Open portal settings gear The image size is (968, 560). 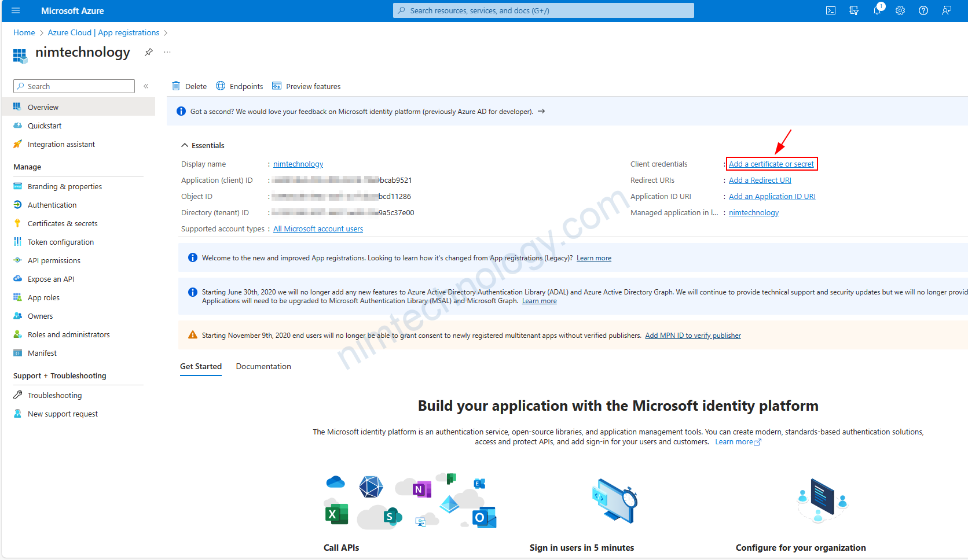[x=900, y=10]
